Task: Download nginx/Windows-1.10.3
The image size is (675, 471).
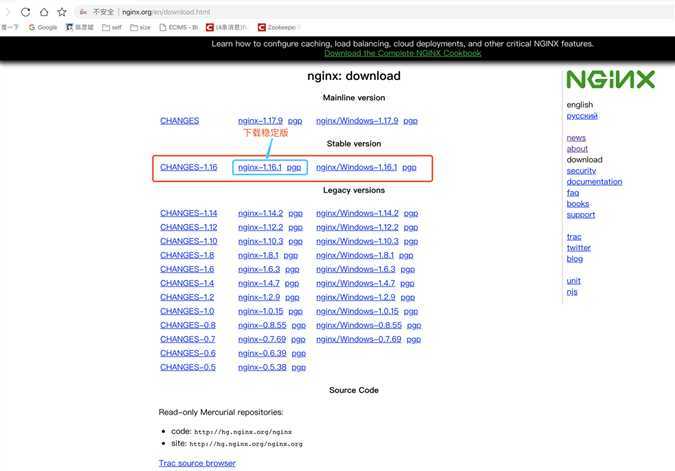Action: tap(357, 241)
